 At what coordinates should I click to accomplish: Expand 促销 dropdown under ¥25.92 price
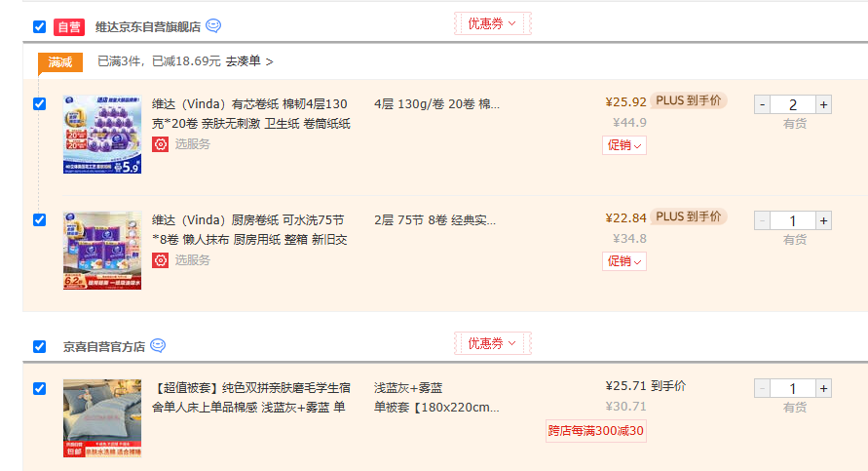[x=623, y=145]
